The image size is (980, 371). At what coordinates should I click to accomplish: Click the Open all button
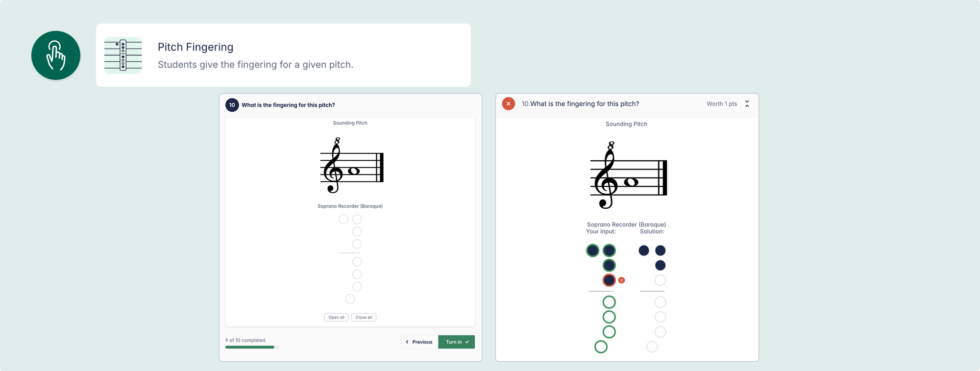(336, 318)
